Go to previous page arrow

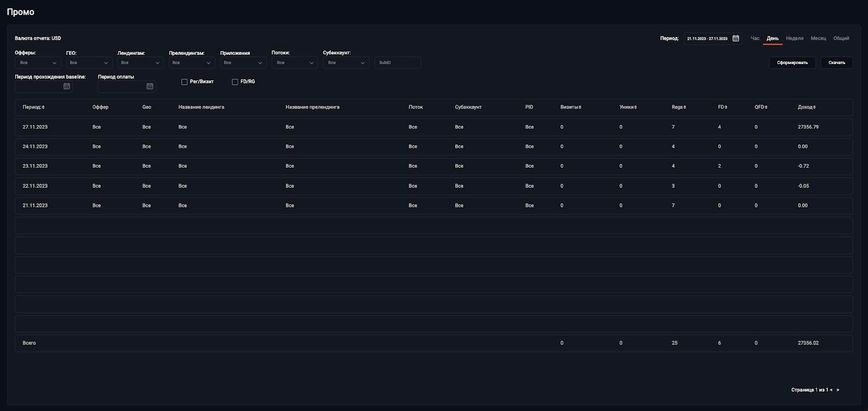point(831,390)
